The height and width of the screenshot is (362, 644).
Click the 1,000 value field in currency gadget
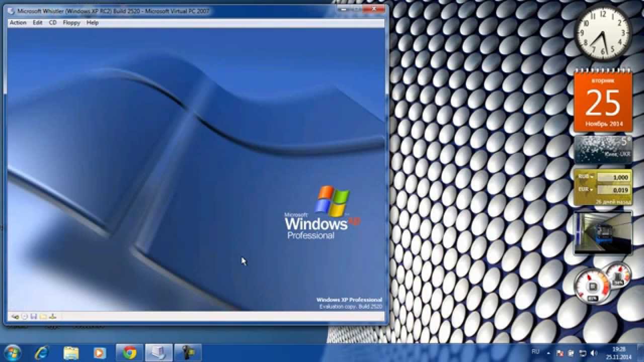click(613, 177)
